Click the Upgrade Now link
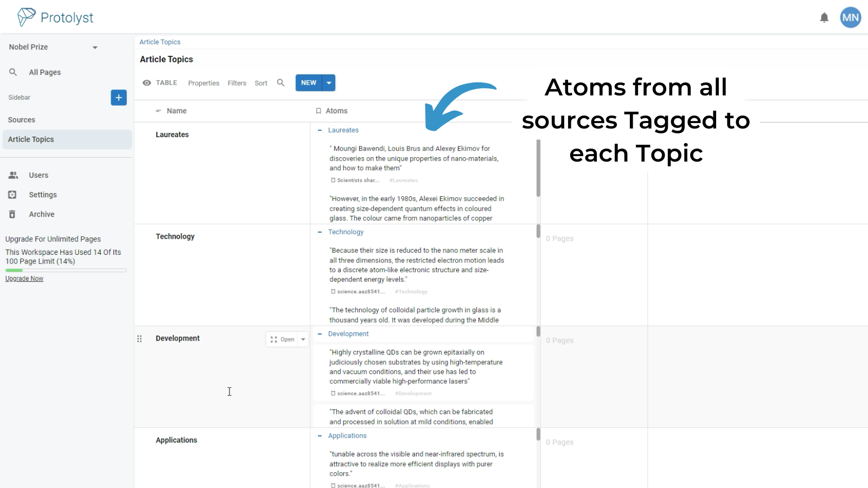The image size is (868, 488). (24, 278)
